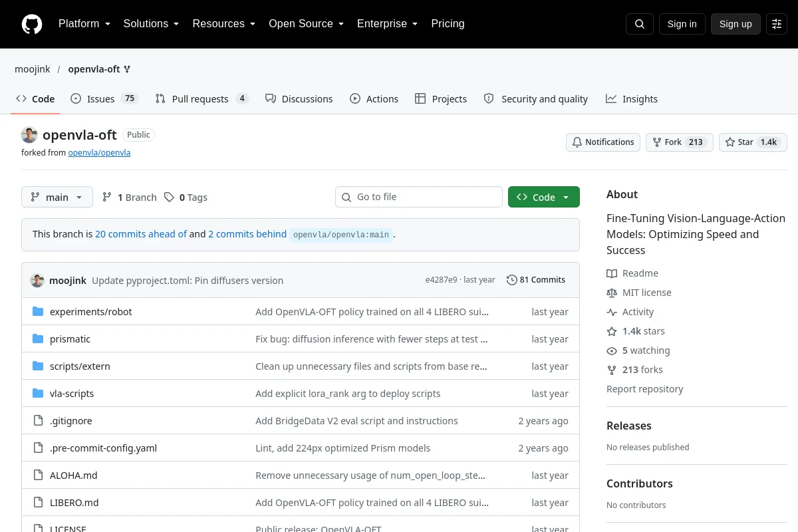Click the .pre-commit-config.yaml file icon
Viewport: 798px width, 532px height.
tap(38, 448)
